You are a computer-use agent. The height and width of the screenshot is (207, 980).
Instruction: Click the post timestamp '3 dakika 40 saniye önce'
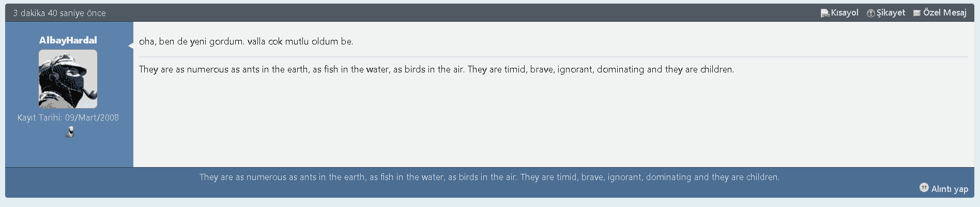click(59, 13)
